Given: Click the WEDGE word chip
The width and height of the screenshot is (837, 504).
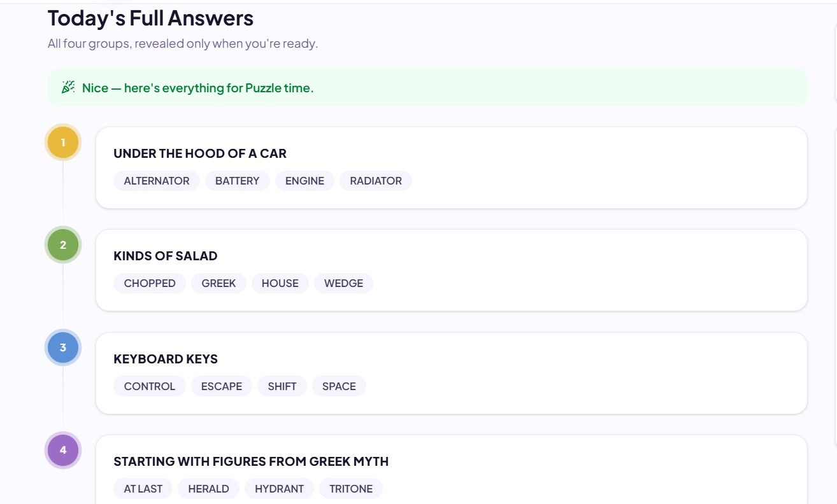Looking at the screenshot, I should (x=343, y=283).
